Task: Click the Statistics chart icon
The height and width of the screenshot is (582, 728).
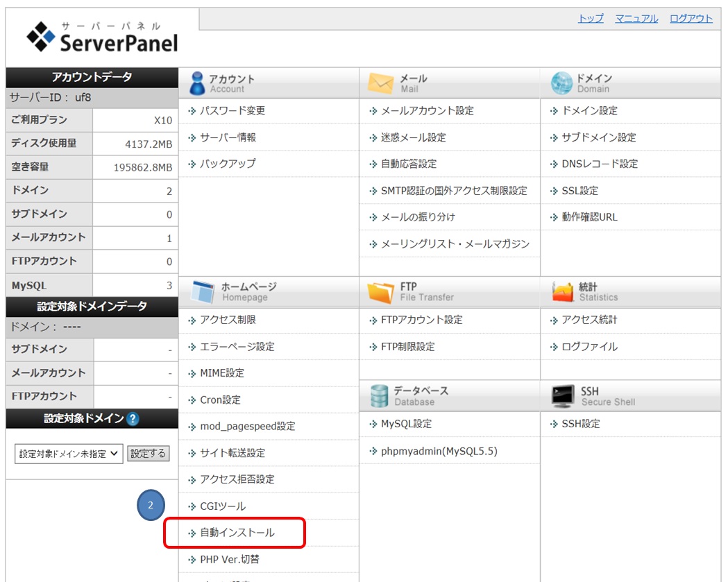Action: (562, 292)
